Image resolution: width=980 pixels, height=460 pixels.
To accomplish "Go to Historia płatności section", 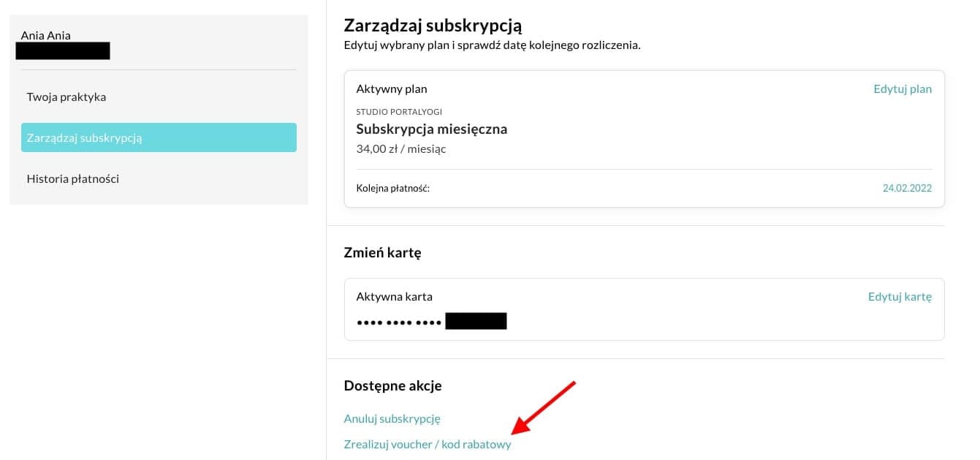I will (x=73, y=178).
